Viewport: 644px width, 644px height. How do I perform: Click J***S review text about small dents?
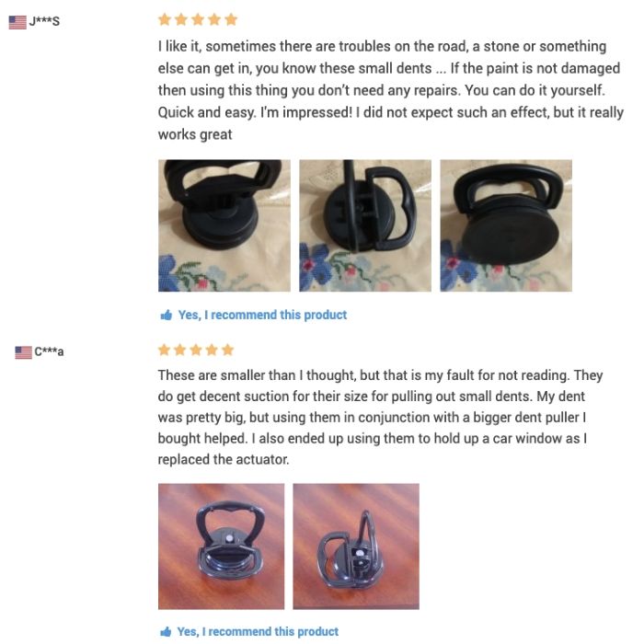[391, 90]
